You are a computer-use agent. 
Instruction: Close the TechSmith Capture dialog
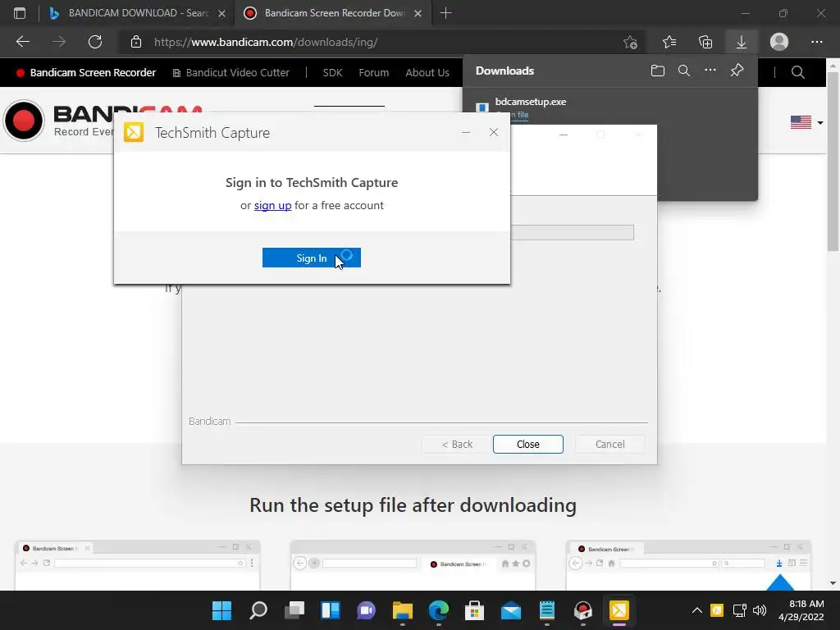click(x=493, y=132)
